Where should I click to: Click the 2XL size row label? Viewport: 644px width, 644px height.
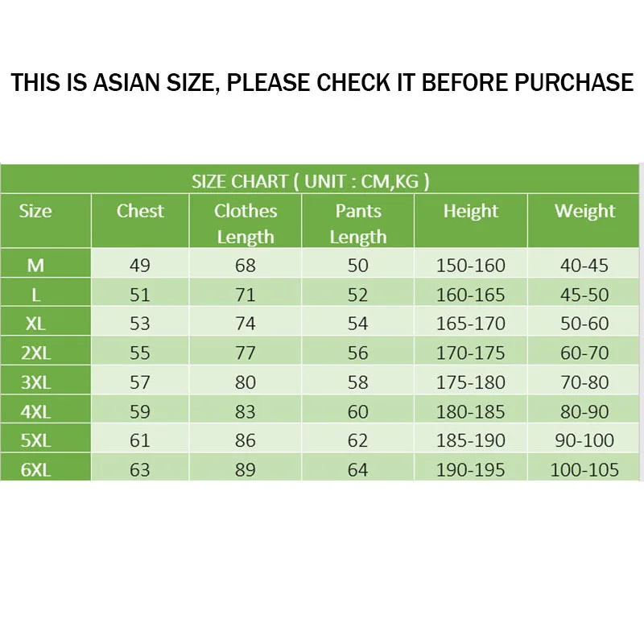[x=35, y=353]
